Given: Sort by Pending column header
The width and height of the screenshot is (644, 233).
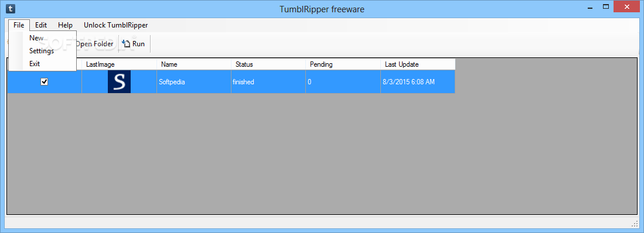Looking at the screenshot, I should (x=343, y=64).
